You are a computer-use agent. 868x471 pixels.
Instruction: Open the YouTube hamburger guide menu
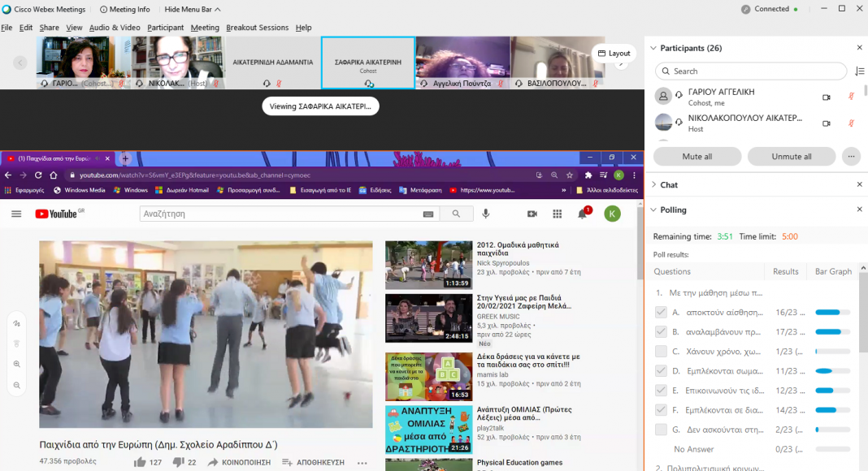click(x=16, y=214)
